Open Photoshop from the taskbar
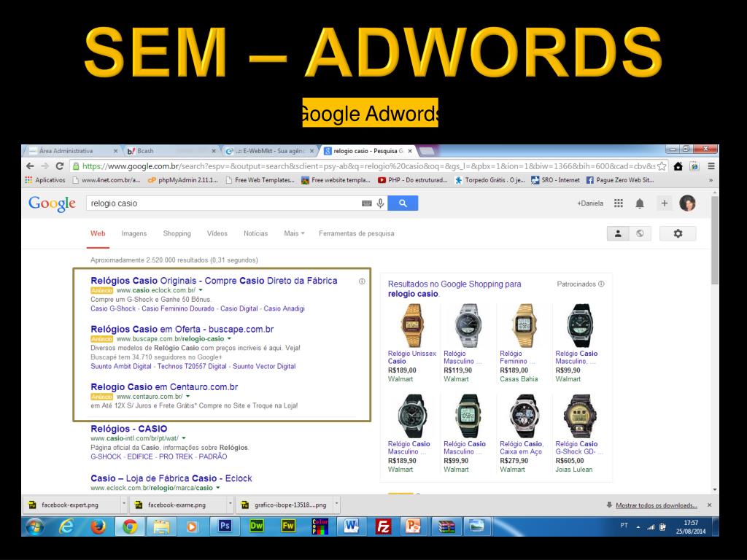This screenshot has height=560, width=747. 225,526
